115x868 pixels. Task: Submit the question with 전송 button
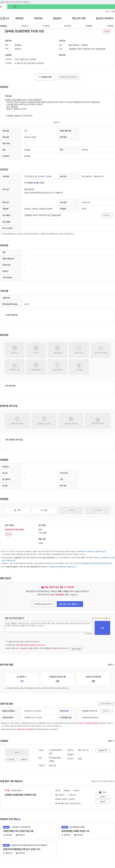point(103,628)
